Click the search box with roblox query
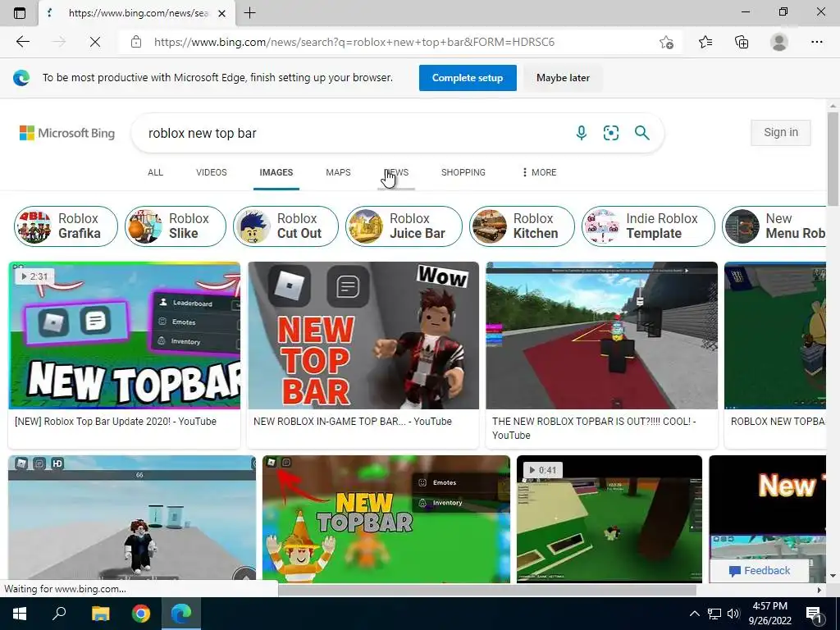Image resolution: width=840 pixels, height=630 pixels. click(354, 133)
